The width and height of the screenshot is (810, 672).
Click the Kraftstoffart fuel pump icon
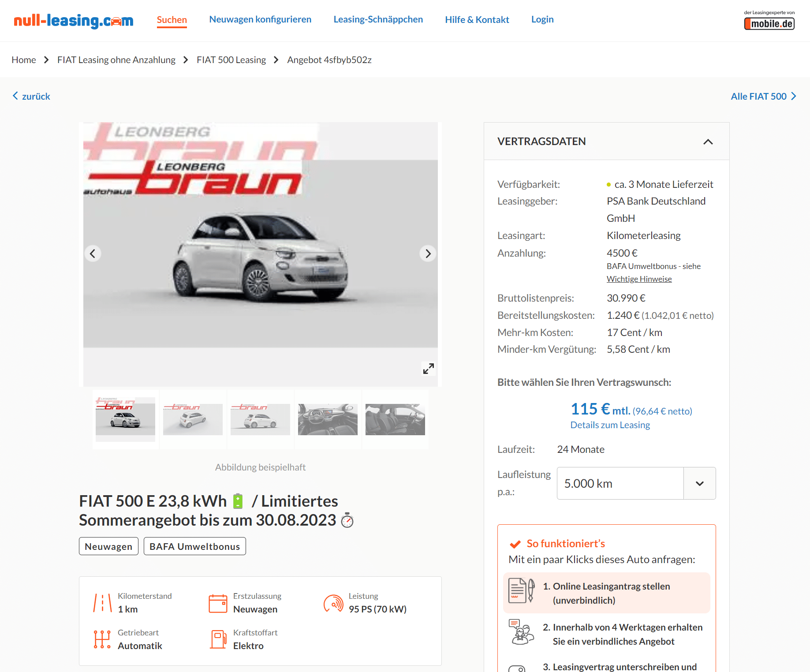click(218, 639)
